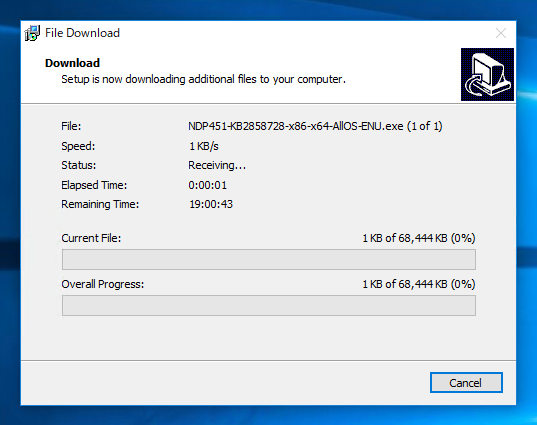
Task: Click the computer download graphic icon
Action: [x=487, y=75]
